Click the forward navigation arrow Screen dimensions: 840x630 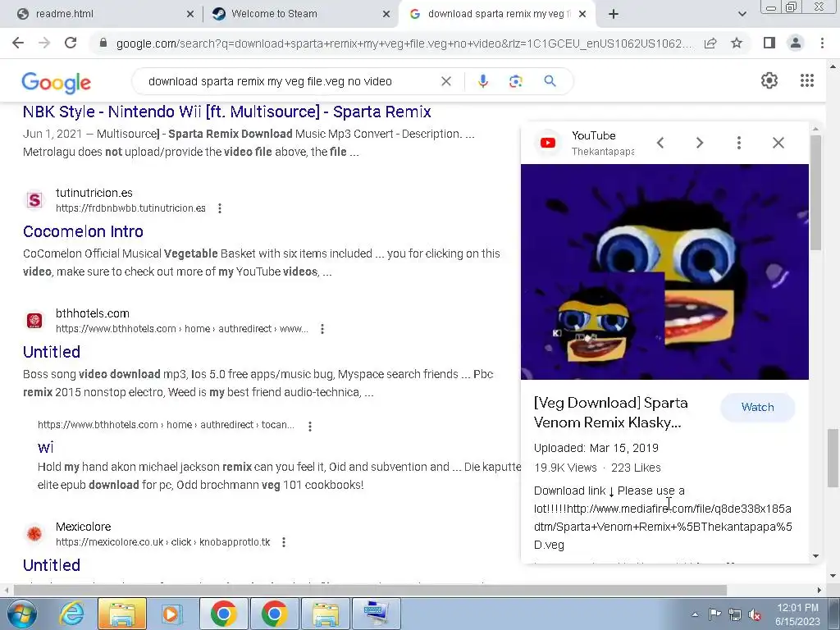pos(44,43)
